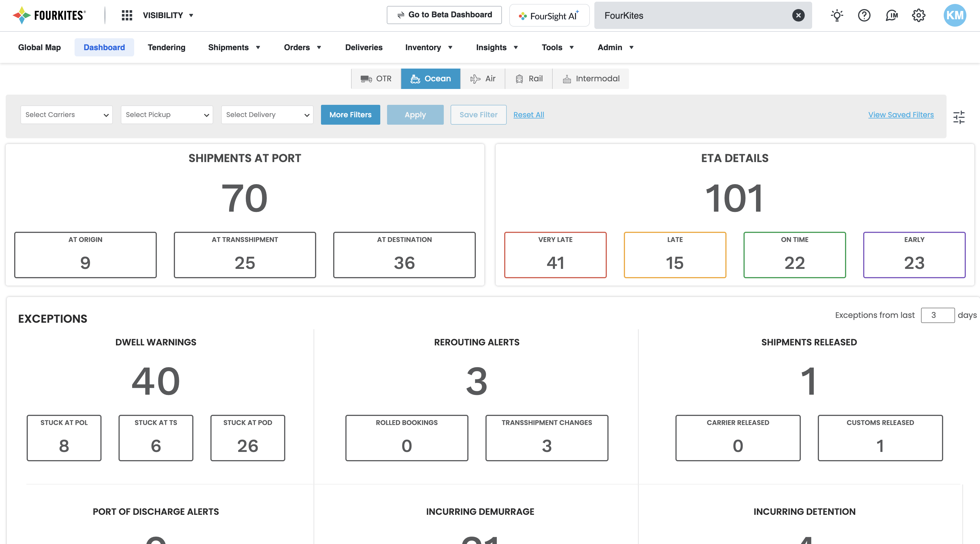Expand the Insights menu
This screenshot has width=980, height=544.
coord(497,47)
